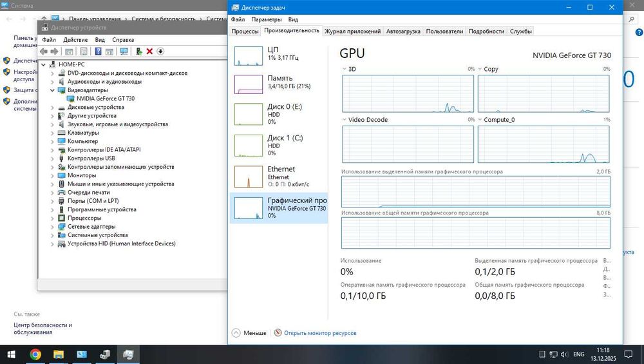Select Графический процессор GPU sidebar entry
The width and height of the screenshot is (644, 364).
tap(278, 207)
